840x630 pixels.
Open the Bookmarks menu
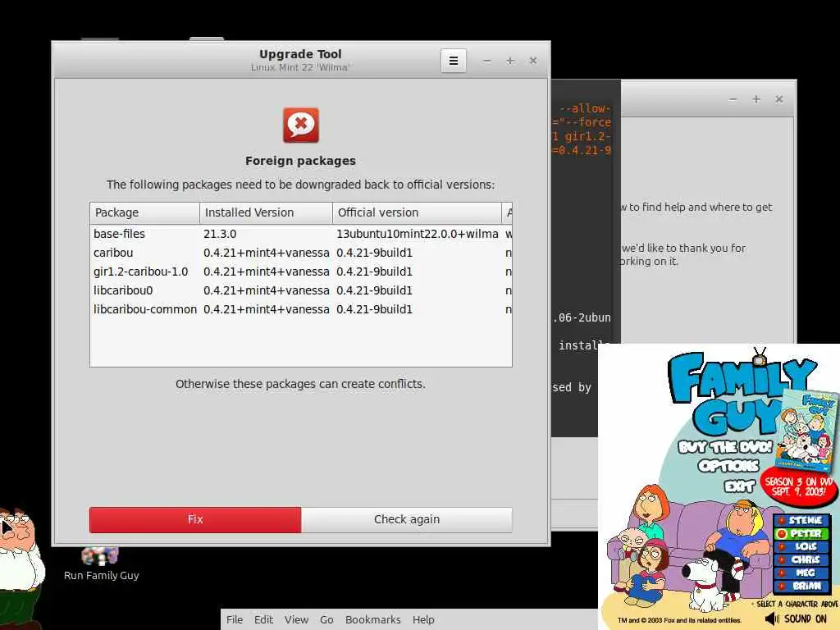373,620
